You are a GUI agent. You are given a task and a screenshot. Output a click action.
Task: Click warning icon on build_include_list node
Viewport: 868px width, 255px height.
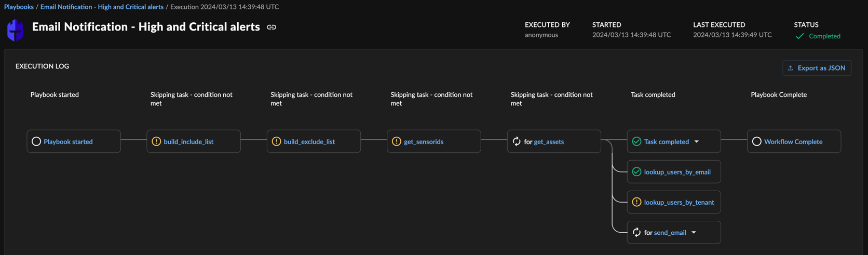point(156,141)
